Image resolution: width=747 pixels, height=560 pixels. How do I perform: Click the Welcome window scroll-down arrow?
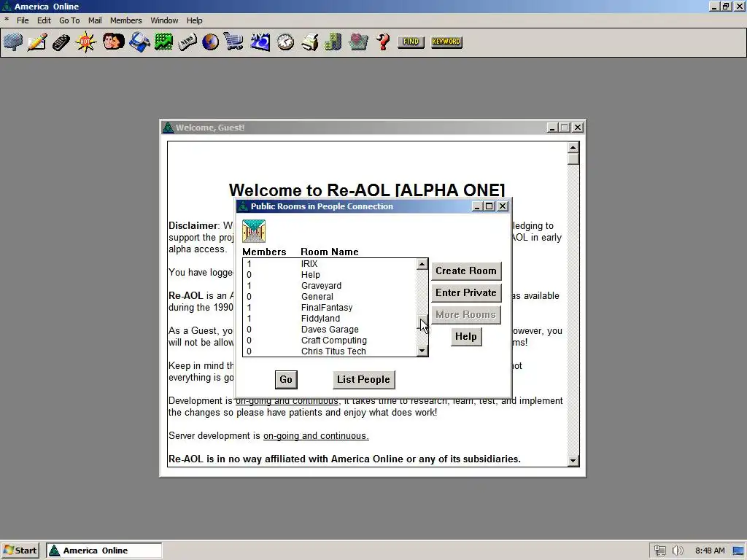pyautogui.click(x=573, y=461)
